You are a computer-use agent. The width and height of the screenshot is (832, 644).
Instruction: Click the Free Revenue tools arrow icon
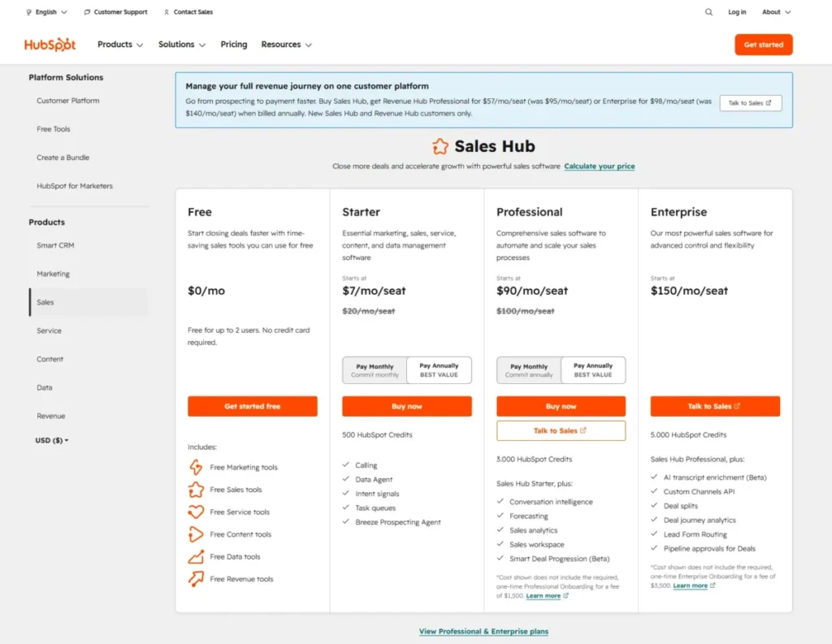tap(196, 579)
